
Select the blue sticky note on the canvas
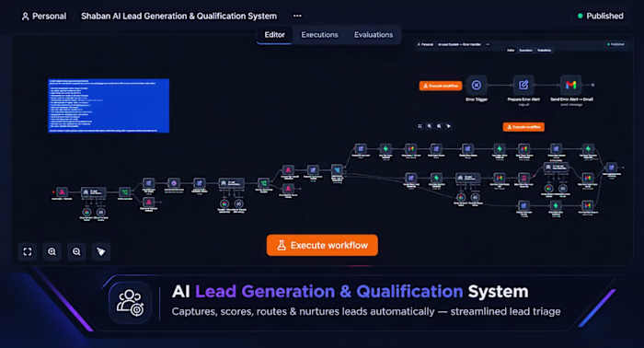tap(109, 106)
